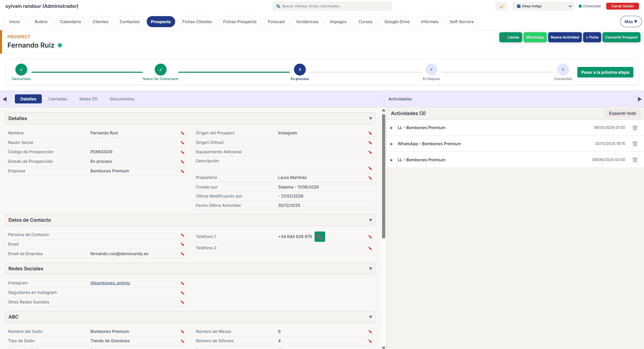Click Pasar a la próxima etapa
644x349 pixels.
(x=605, y=72)
